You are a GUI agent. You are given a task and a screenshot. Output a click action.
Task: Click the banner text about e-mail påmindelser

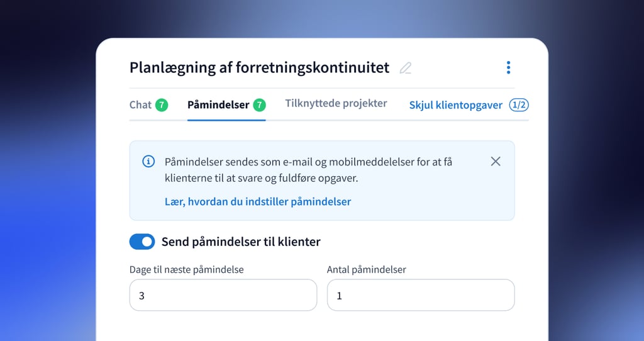tap(308, 170)
